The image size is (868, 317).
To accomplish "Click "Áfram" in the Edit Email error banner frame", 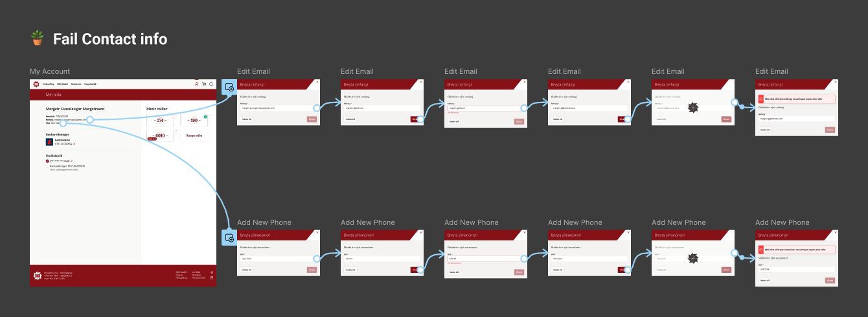I will [x=830, y=130].
